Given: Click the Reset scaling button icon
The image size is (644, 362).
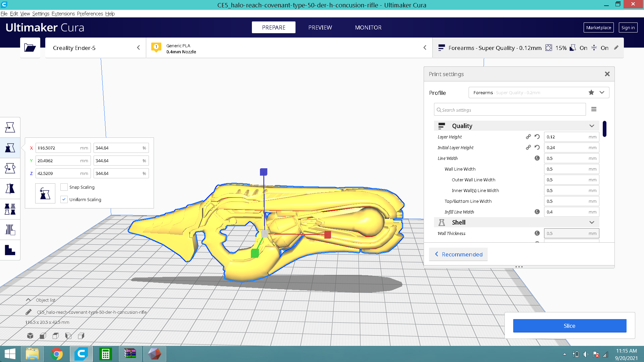Looking at the screenshot, I should point(45,193).
